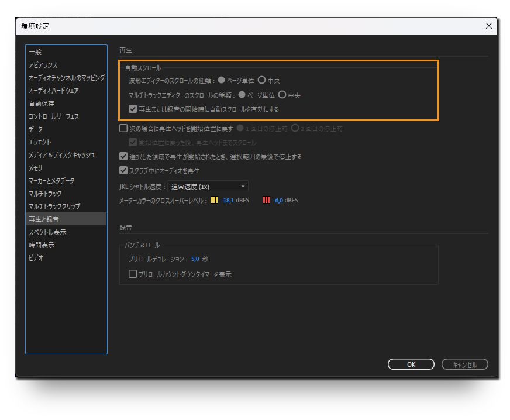The width and height of the screenshot is (510, 420).
Task: Click the yellow meter color crossover icon
Action: [x=214, y=200]
